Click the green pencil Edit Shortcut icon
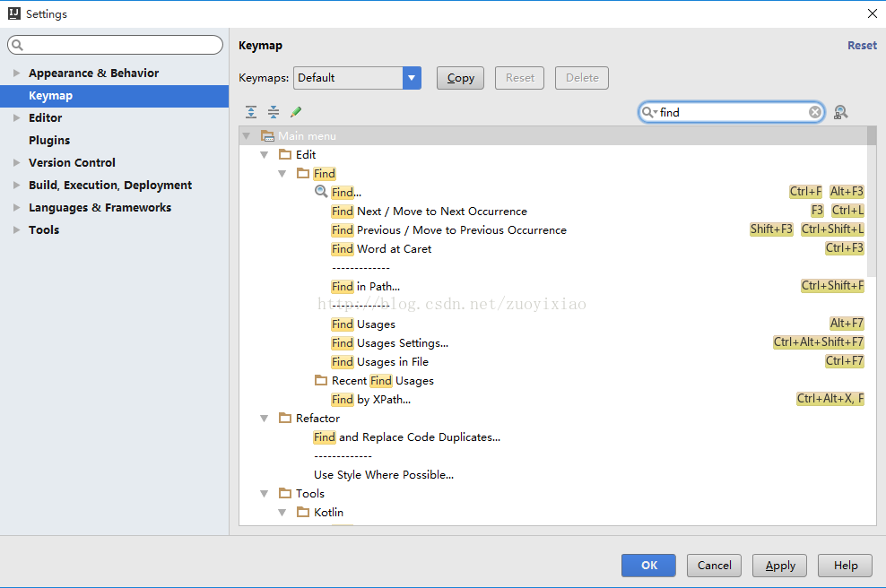This screenshot has width=886, height=588. [x=296, y=112]
